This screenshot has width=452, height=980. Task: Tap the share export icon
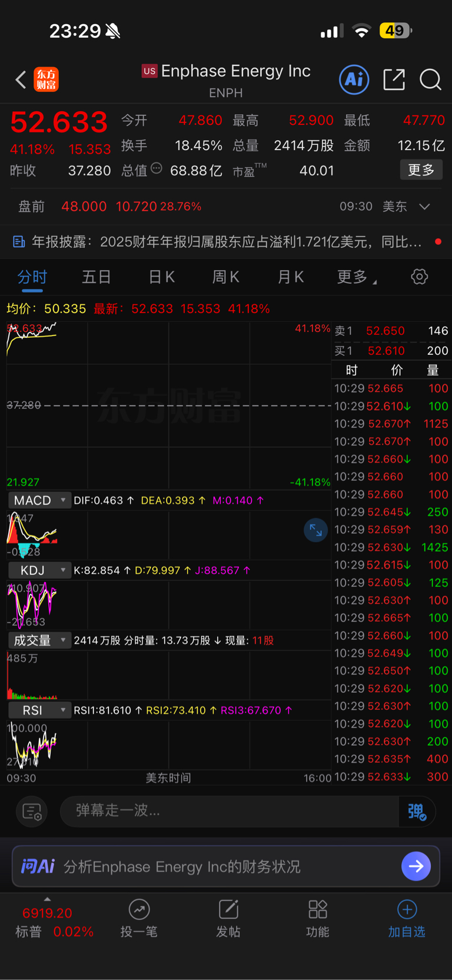tap(394, 79)
